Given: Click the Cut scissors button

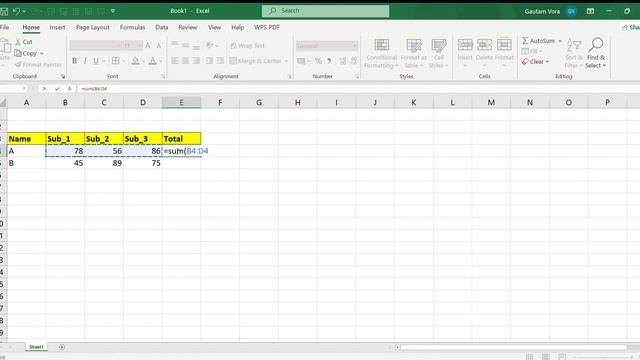Looking at the screenshot, I should pos(24,42).
